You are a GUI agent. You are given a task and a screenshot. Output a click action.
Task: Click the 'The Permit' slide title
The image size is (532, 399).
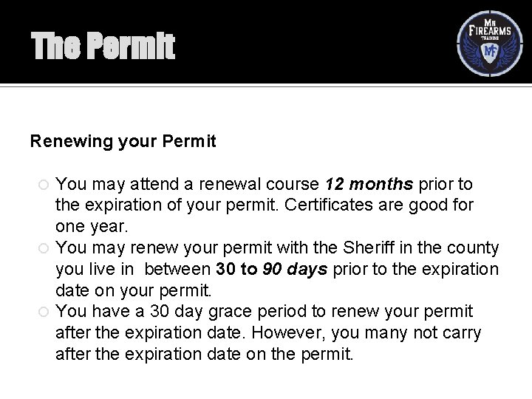(x=103, y=46)
